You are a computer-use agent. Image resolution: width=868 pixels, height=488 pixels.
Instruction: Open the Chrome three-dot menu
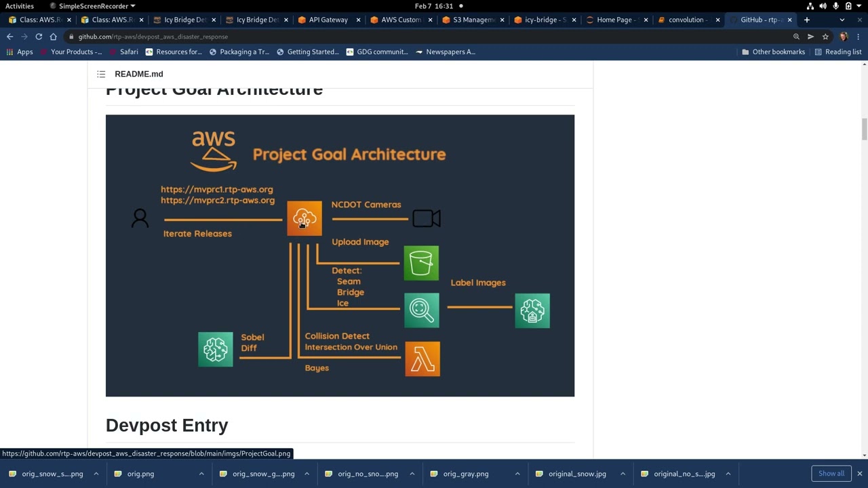[858, 37]
